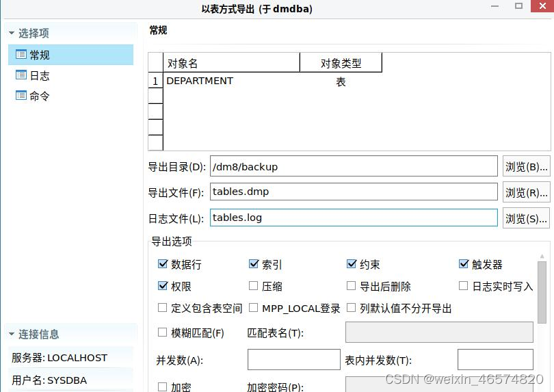This screenshot has width=554, height=392.
Task: Collapse the 连接信息 section
Action: point(12,334)
